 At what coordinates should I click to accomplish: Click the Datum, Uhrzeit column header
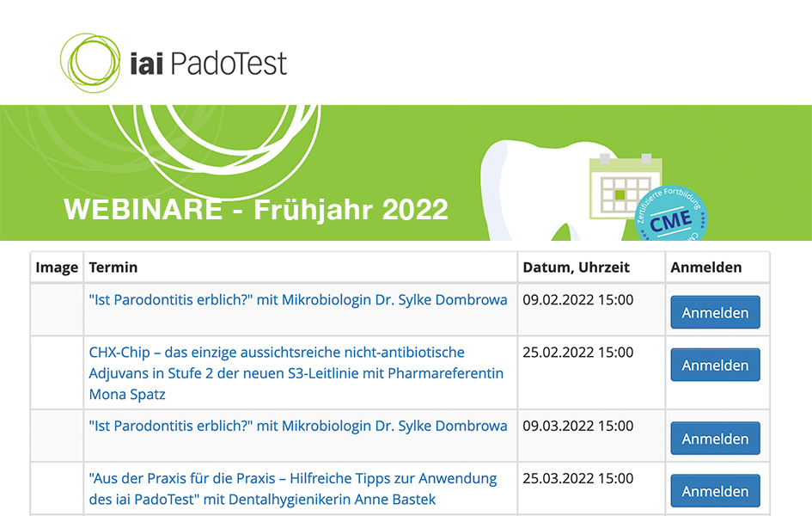point(576,267)
